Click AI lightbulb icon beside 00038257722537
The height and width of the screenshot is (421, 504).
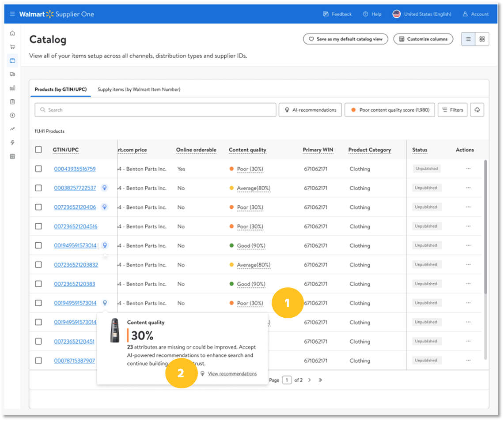(x=105, y=188)
